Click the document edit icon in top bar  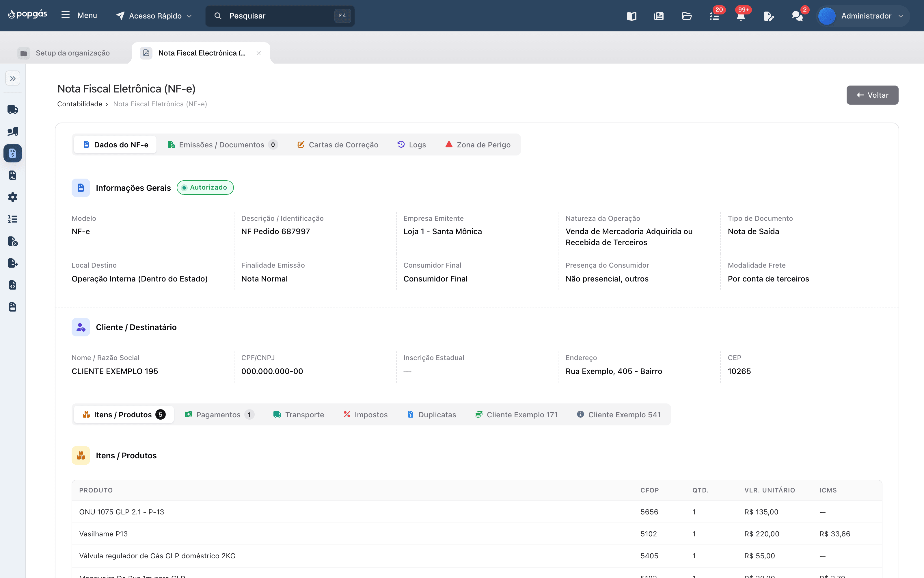pos(769,16)
